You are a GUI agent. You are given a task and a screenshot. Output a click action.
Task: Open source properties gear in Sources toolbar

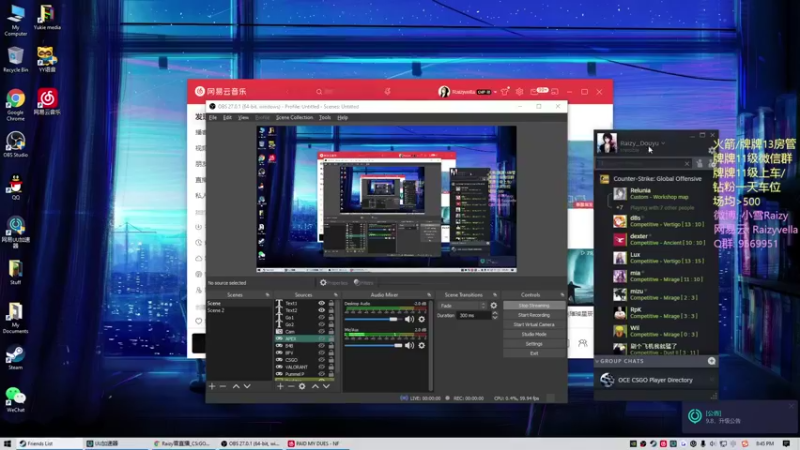[302, 386]
